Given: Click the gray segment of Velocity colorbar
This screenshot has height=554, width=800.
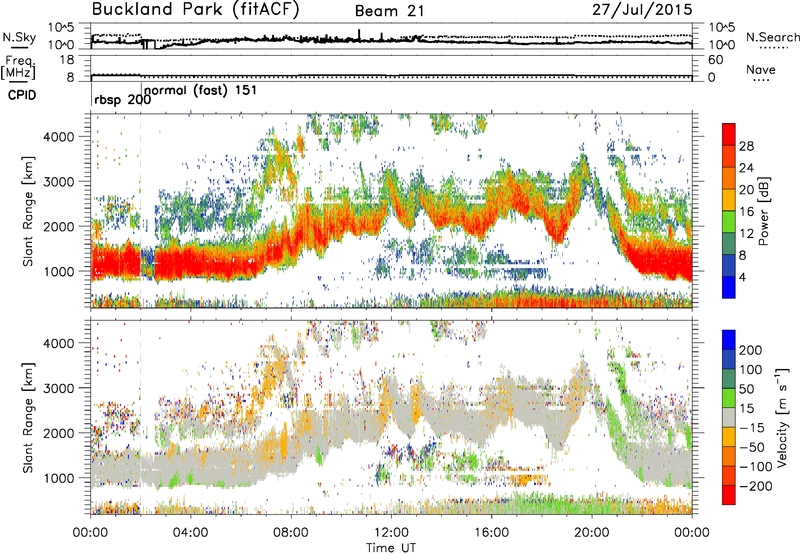Looking at the screenshot, I should 729,418.
